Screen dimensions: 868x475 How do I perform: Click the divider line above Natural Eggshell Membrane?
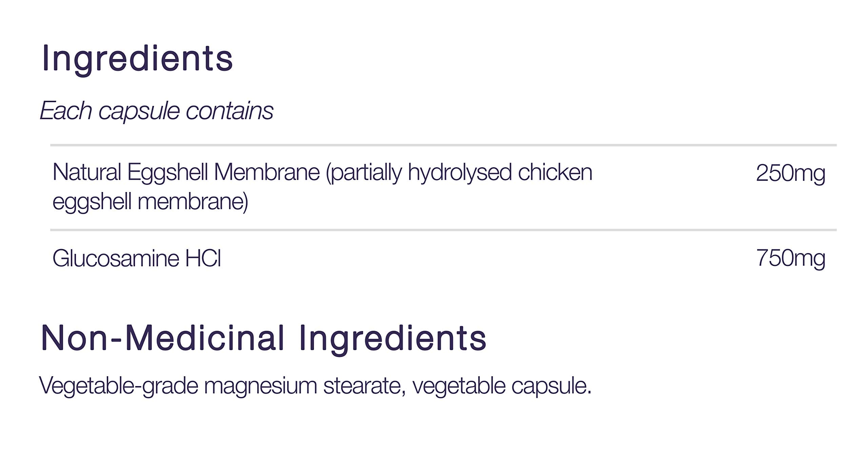pos(443,145)
